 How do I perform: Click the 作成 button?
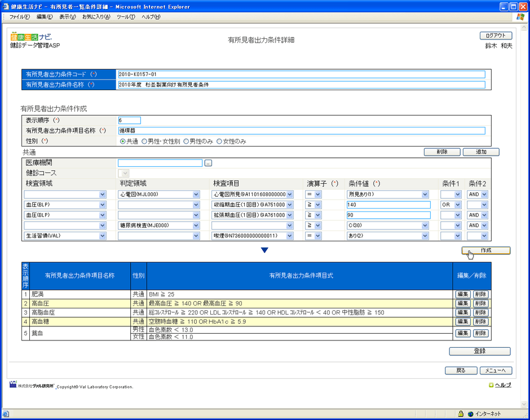click(485, 250)
